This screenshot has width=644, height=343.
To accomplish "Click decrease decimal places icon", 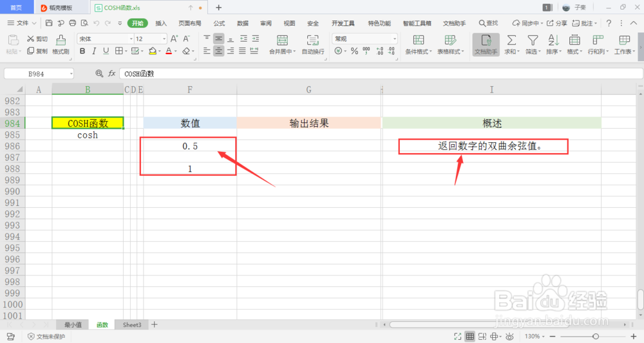I will click(x=392, y=51).
